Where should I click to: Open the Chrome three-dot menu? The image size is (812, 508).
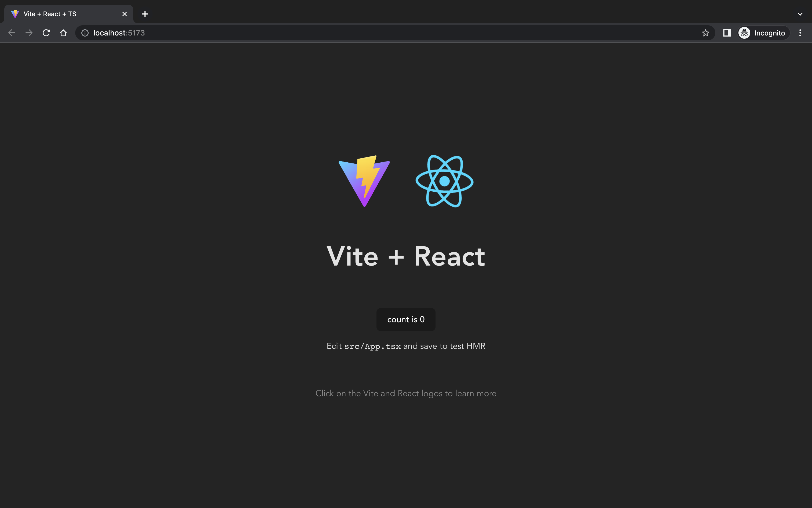pos(800,33)
